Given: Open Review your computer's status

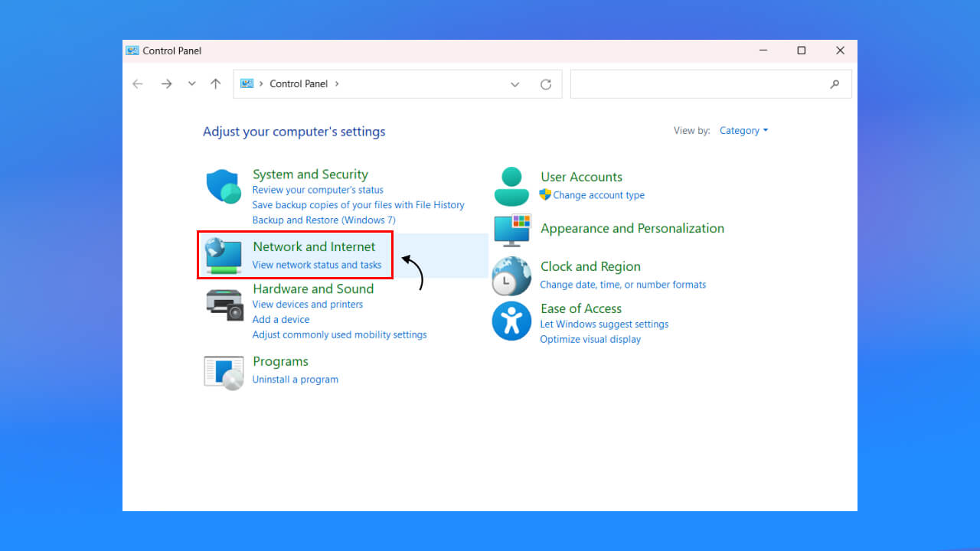Looking at the screenshot, I should [318, 190].
